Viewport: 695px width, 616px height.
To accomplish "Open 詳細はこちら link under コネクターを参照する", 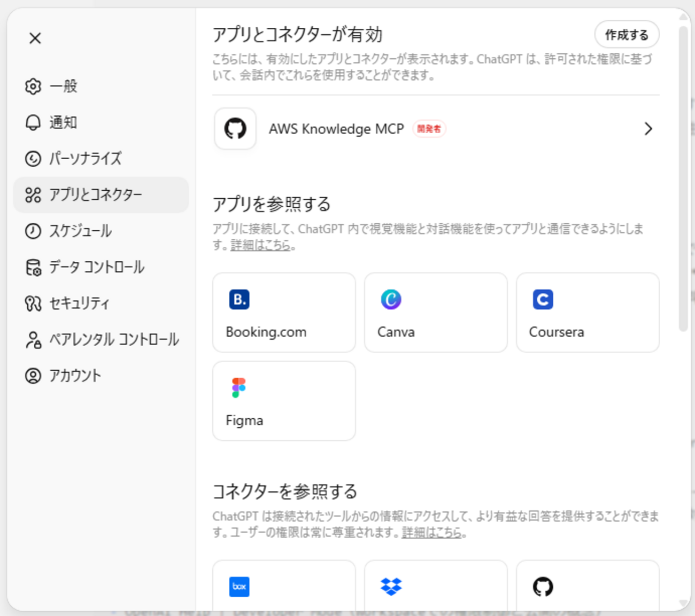I will point(431,533).
